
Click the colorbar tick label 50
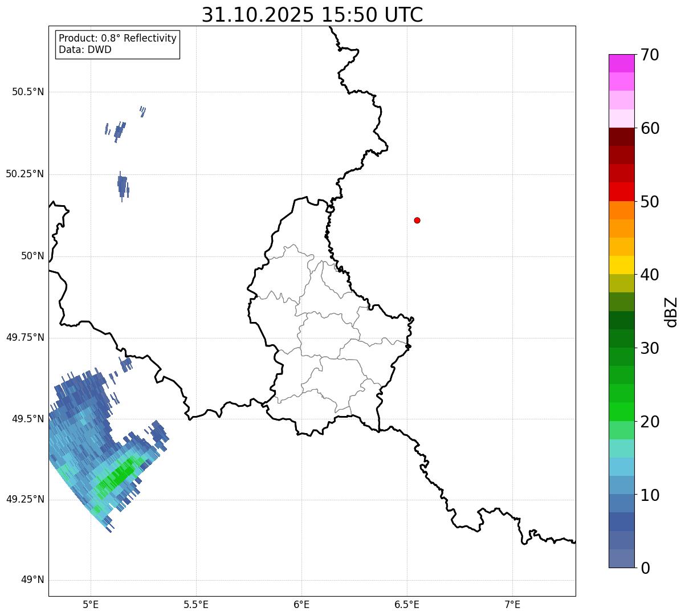click(650, 202)
